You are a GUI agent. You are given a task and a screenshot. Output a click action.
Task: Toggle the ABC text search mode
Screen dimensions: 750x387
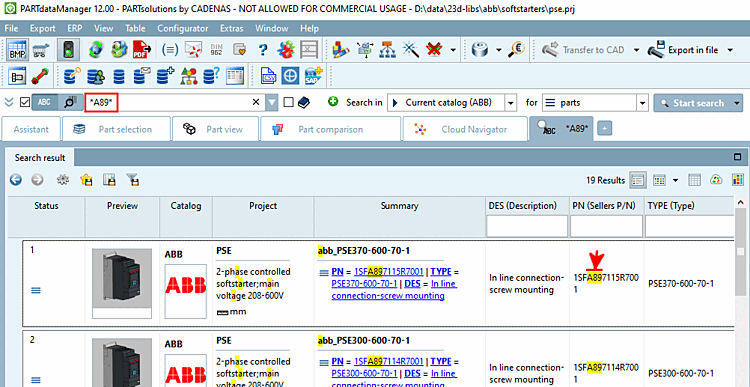click(x=44, y=102)
